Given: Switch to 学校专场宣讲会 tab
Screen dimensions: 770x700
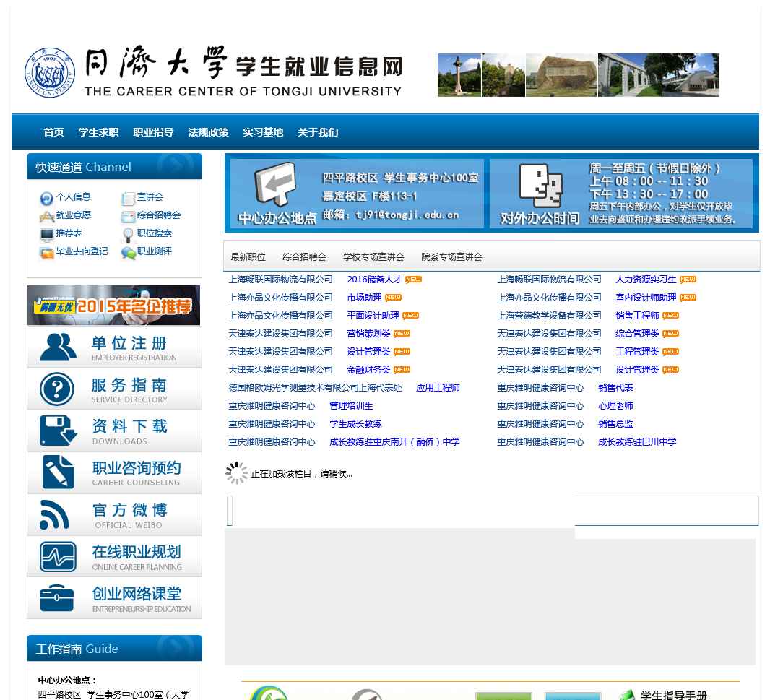Looking at the screenshot, I should (x=373, y=257).
